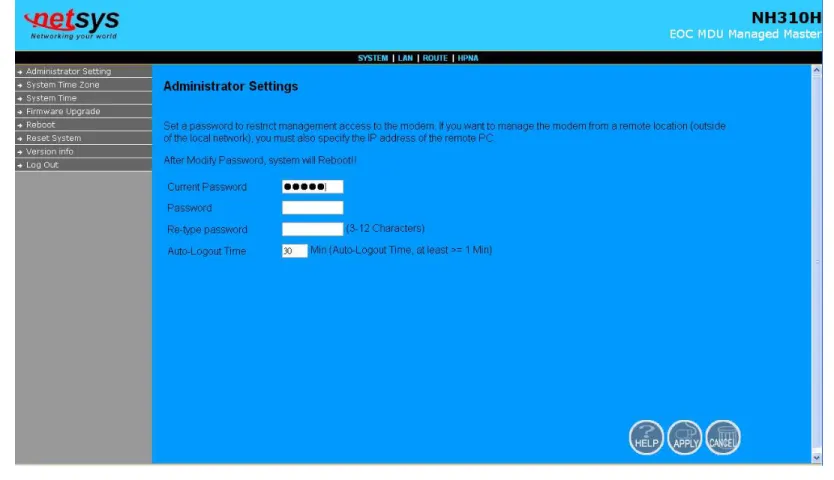Open System Time sidebar item
Image resolution: width=834 pixels, height=480 pixels.
tap(84, 98)
